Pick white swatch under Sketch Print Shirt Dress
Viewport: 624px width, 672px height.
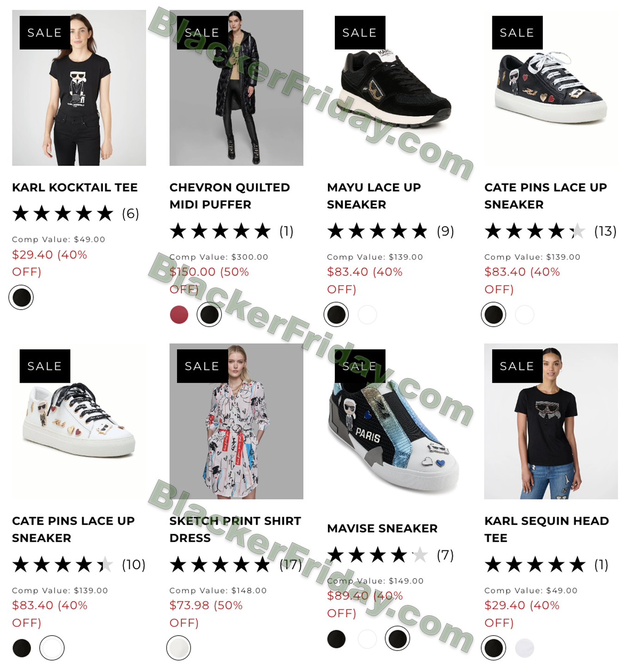click(x=179, y=648)
